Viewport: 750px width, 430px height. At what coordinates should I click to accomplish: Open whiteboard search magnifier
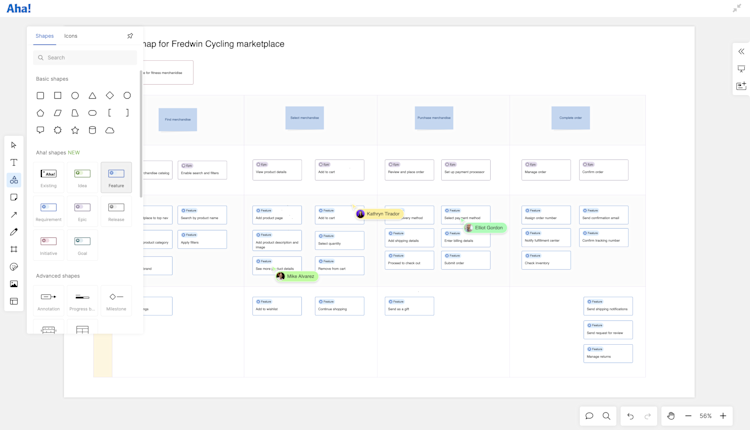(606, 416)
